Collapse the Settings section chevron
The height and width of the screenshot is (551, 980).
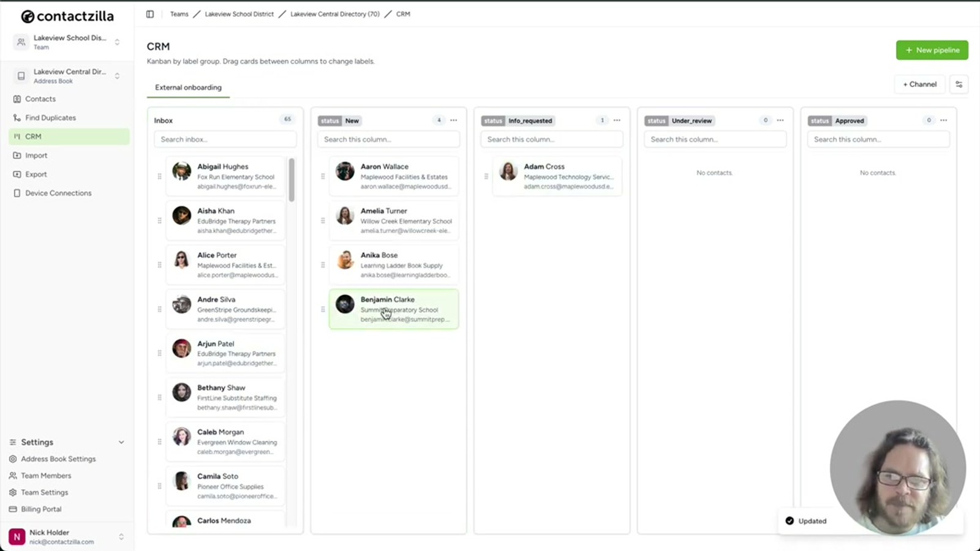coord(121,442)
